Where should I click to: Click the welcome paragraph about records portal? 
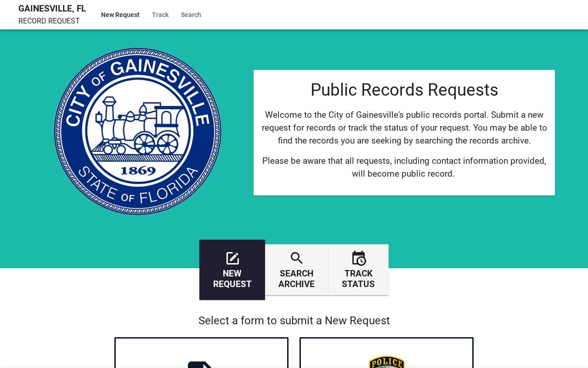pos(404,128)
